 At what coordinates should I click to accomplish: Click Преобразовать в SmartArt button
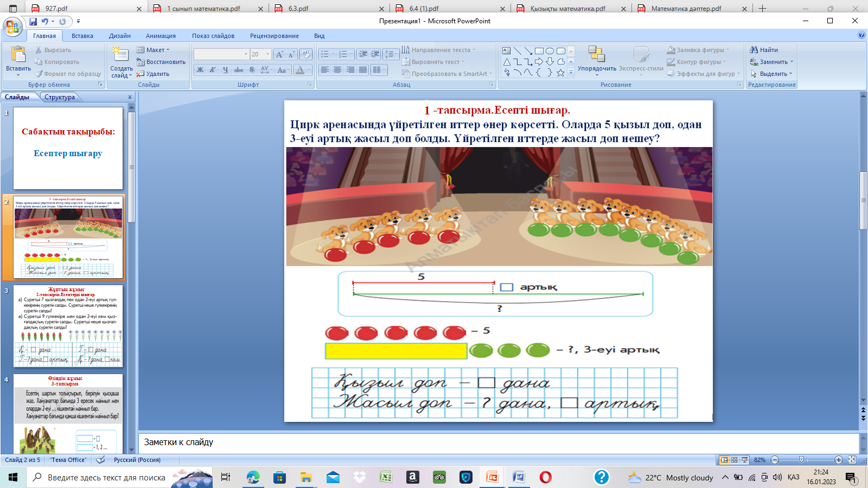(446, 74)
